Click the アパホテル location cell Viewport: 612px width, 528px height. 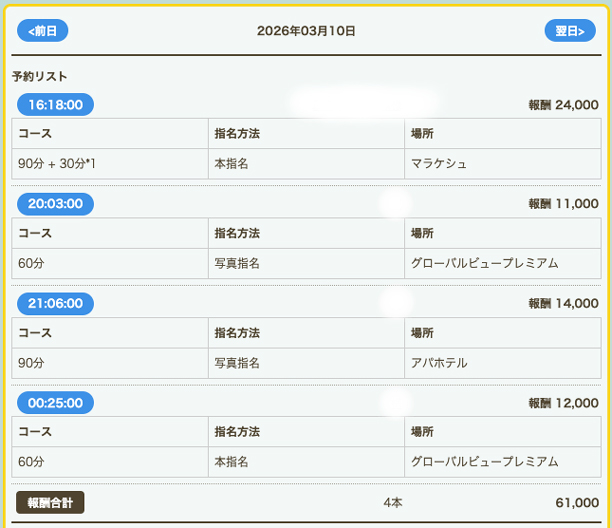pyautogui.click(x=439, y=363)
